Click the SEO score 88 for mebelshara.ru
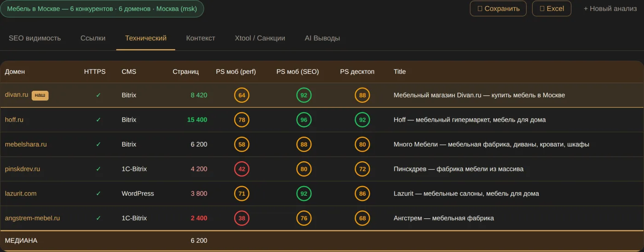The width and height of the screenshot is (644, 252). pyautogui.click(x=304, y=144)
